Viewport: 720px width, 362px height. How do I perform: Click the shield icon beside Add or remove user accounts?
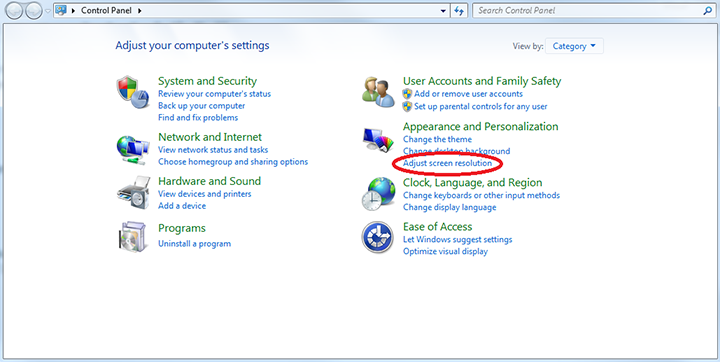[407, 94]
